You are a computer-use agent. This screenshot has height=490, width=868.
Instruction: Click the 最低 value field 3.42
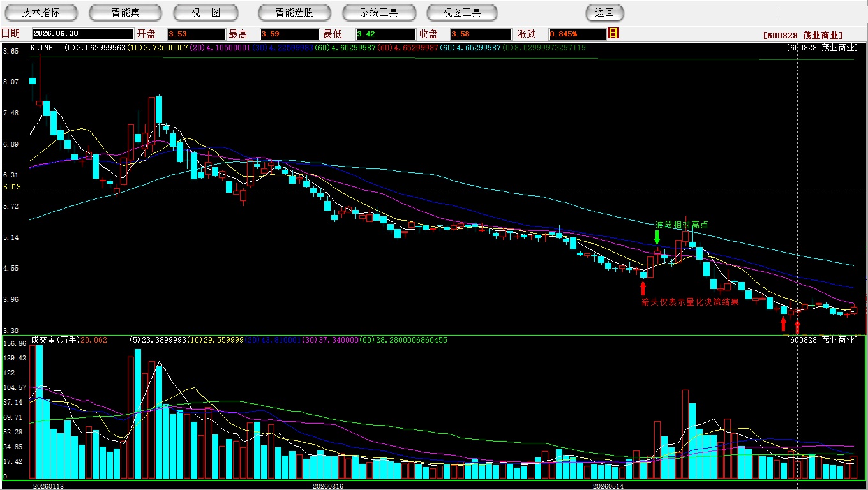point(385,34)
